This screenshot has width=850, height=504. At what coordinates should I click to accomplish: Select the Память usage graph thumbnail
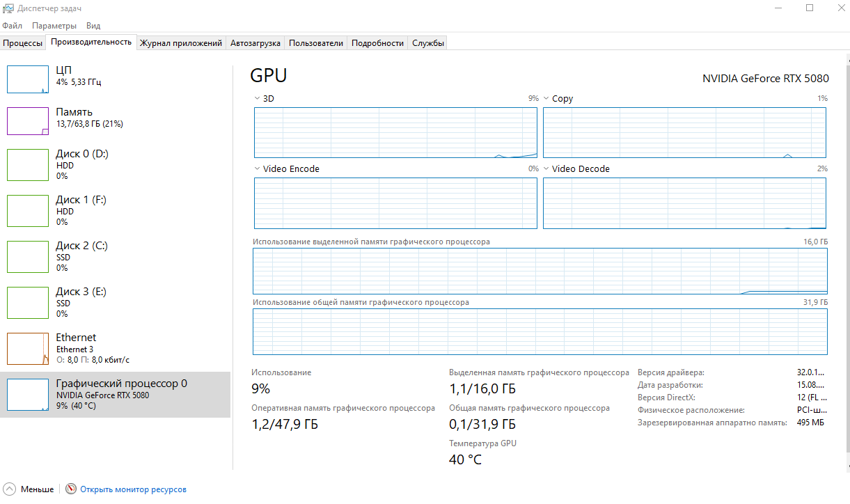pyautogui.click(x=28, y=121)
